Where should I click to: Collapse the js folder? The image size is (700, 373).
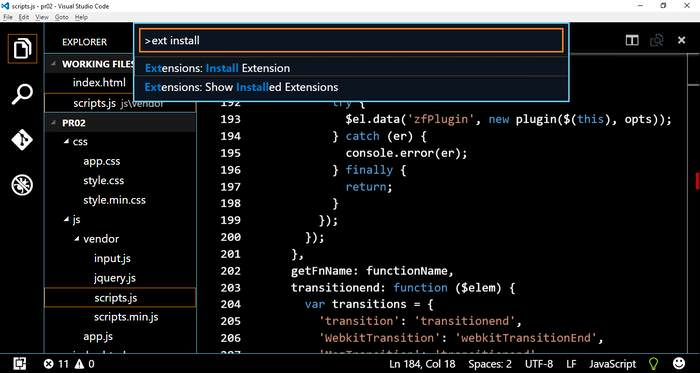click(66, 219)
